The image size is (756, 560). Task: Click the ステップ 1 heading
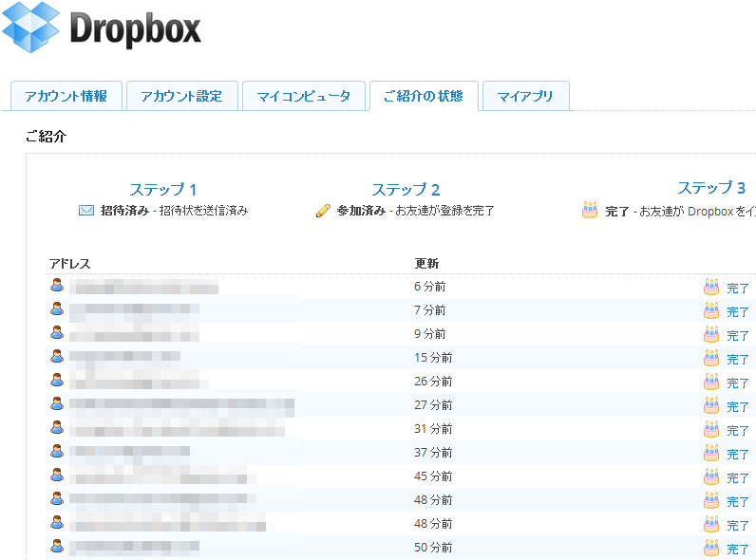click(163, 190)
